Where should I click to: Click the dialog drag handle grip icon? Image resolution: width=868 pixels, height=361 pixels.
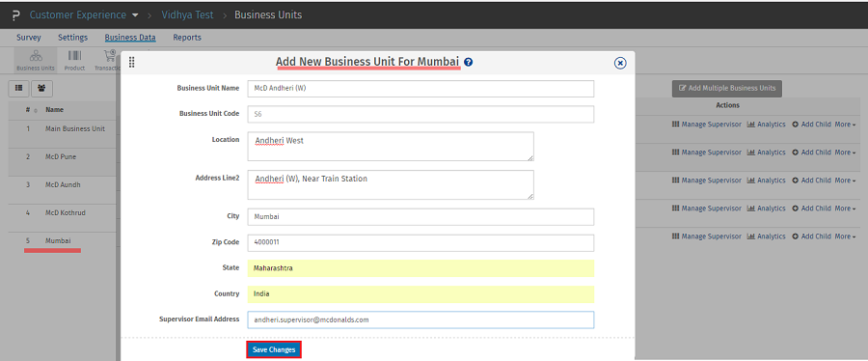pyautogui.click(x=132, y=63)
